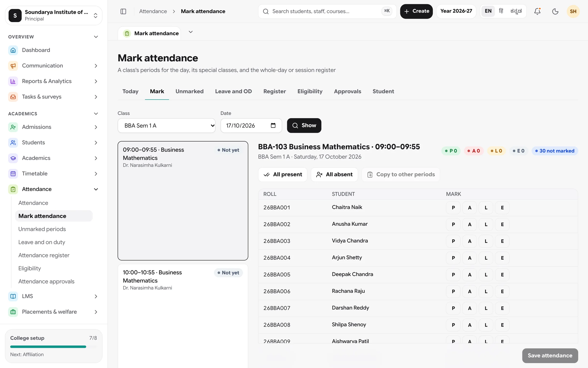The height and width of the screenshot is (368, 588).
Task: Click the Students people icon
Action: pos(13,143)
